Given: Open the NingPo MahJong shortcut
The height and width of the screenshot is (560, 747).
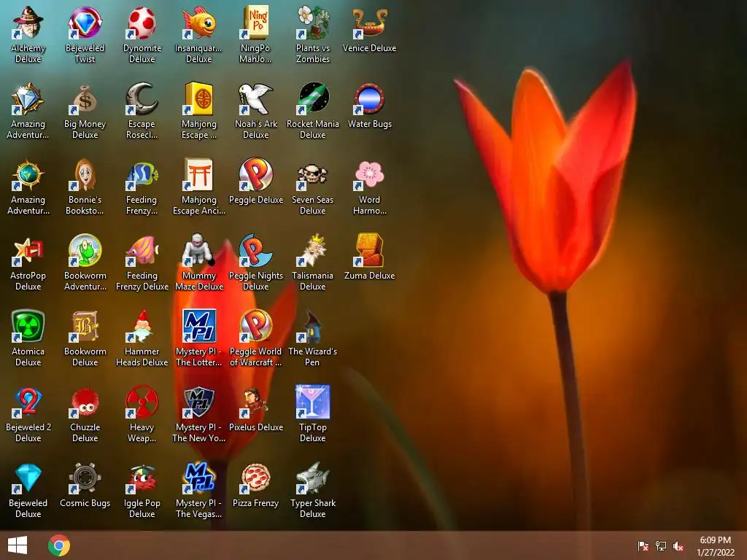Looking at the screenshot, I should click(256, 23).
